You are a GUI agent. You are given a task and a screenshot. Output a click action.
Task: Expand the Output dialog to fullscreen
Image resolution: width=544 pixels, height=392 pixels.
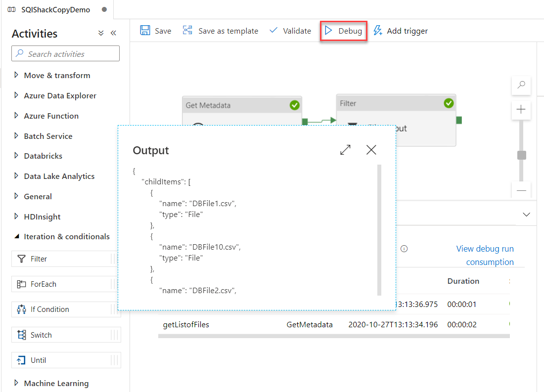pyautogui.click(x=345, y=150)
